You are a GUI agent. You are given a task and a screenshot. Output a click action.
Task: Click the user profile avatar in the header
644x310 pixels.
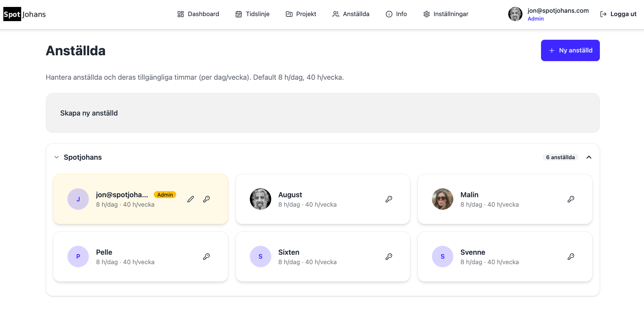[515, 14]
